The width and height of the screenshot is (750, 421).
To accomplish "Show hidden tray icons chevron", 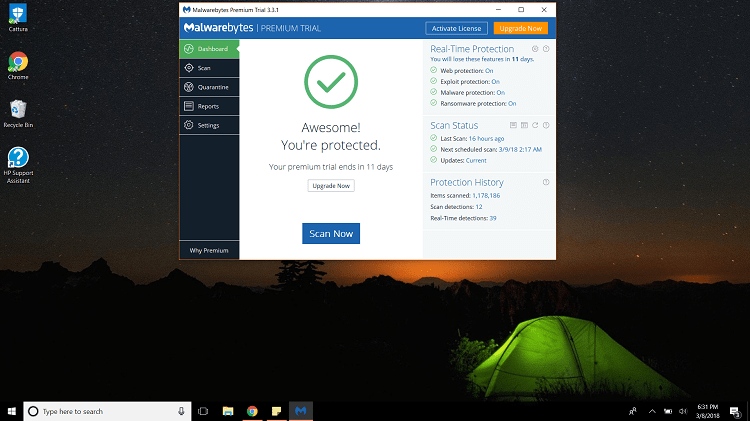I will tap(652, 411).
